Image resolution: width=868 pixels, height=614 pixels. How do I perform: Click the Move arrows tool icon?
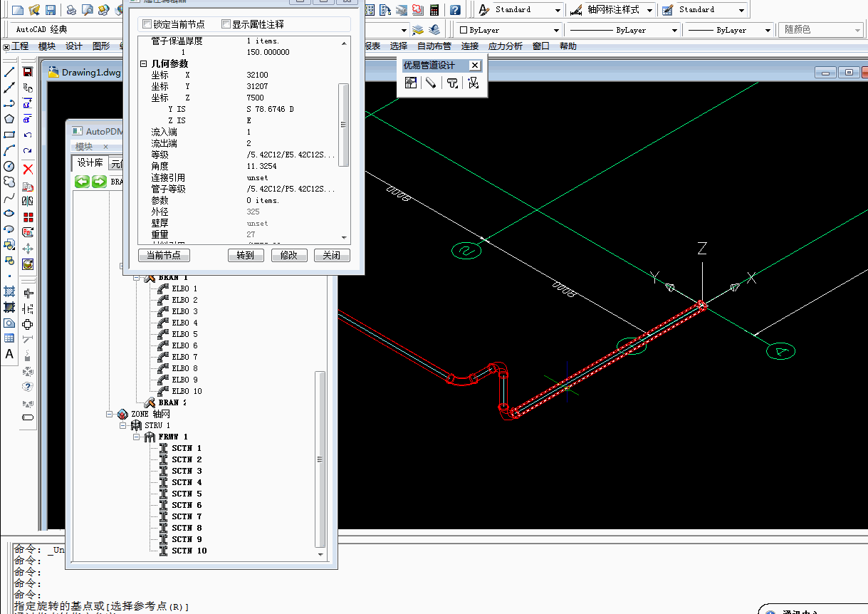click(28, 249)
